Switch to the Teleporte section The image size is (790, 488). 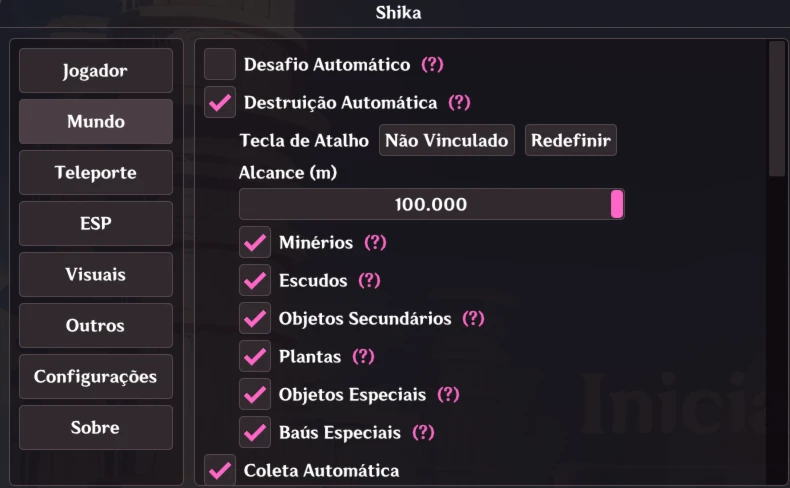point(95,173)
